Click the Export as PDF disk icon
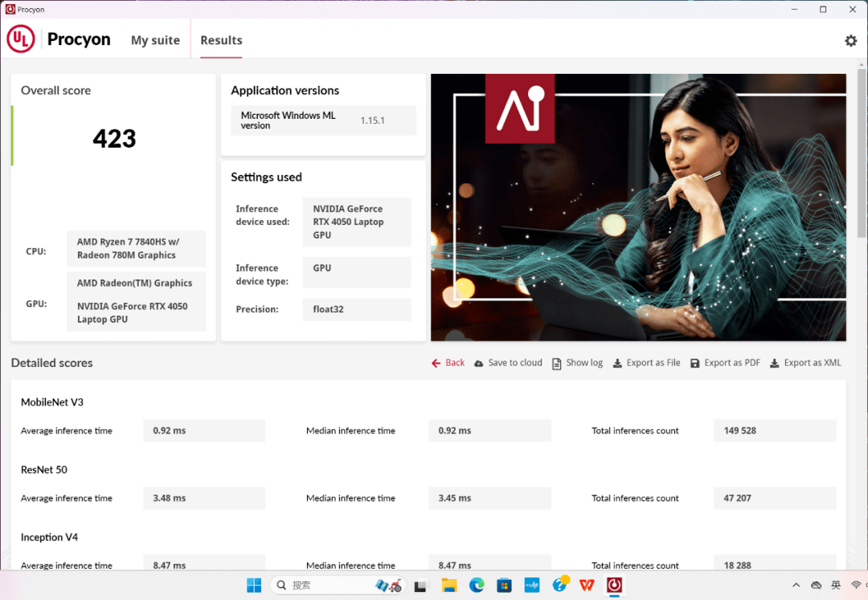868x600 pixels. pyautogui.click(x=695, y=363)
